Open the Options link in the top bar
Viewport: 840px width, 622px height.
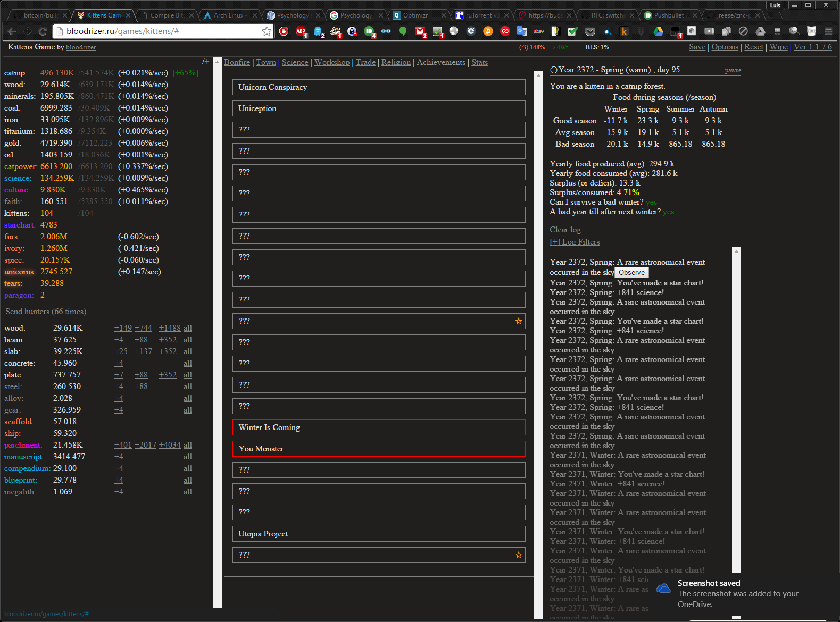point(725,47)
